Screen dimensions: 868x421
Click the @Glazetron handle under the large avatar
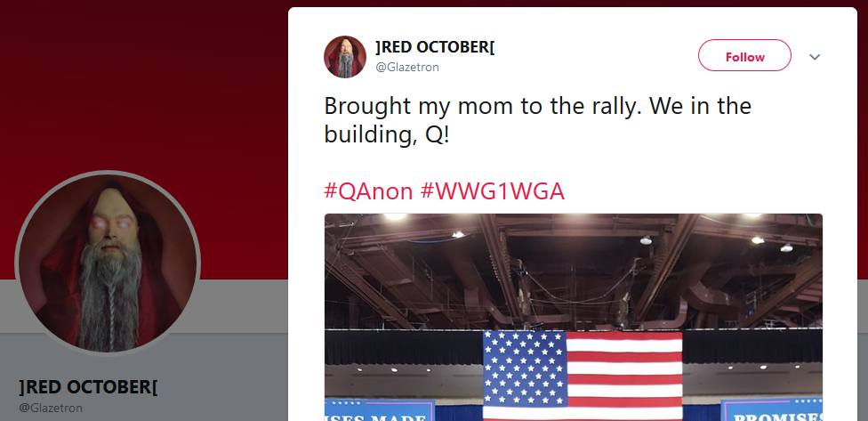(51, 408)
